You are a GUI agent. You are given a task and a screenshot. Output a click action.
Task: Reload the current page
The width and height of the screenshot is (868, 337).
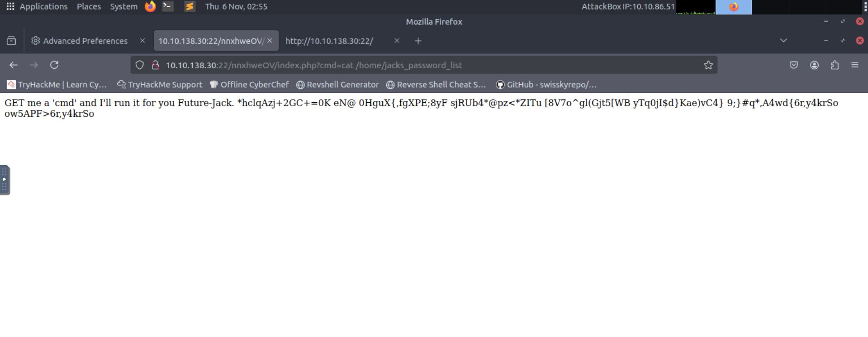(x=54, y=65)
